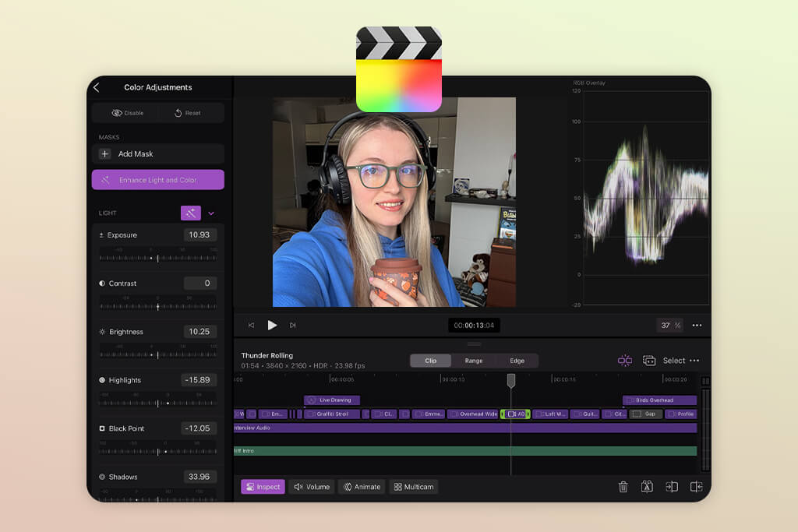The height and width of the screenshot is (532, 798).
Task: Collapse the Light section chevron
Action: coord(211,213)
